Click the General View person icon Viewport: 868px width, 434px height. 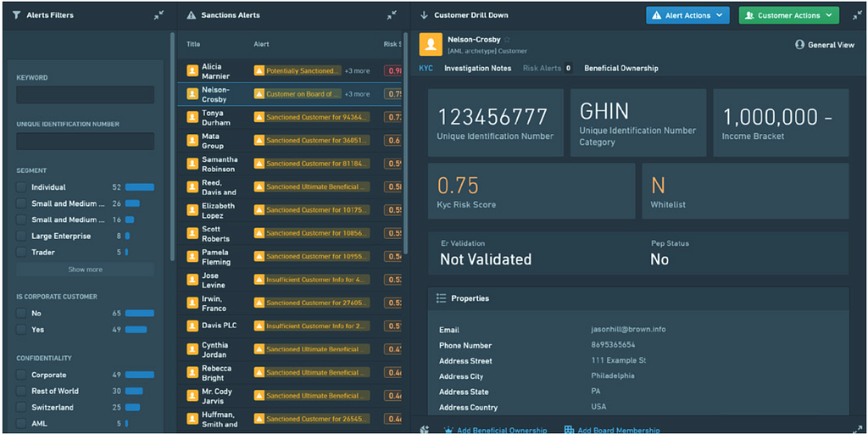pos(799,45)
